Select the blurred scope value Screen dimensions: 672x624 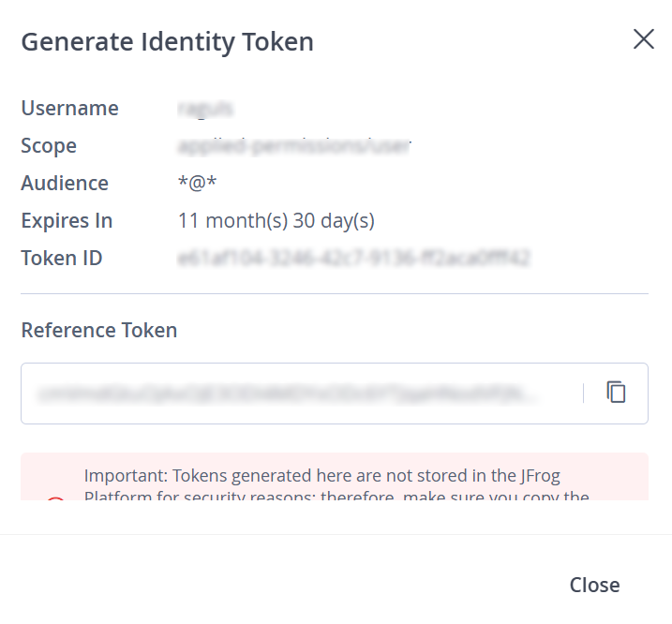pos(295,146)
